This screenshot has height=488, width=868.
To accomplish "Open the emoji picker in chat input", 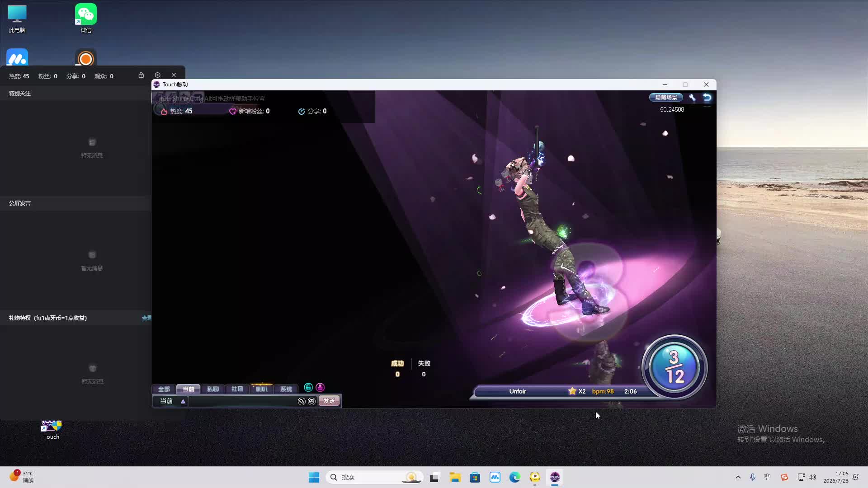I will pyautogui.click(x=312, y=401).
